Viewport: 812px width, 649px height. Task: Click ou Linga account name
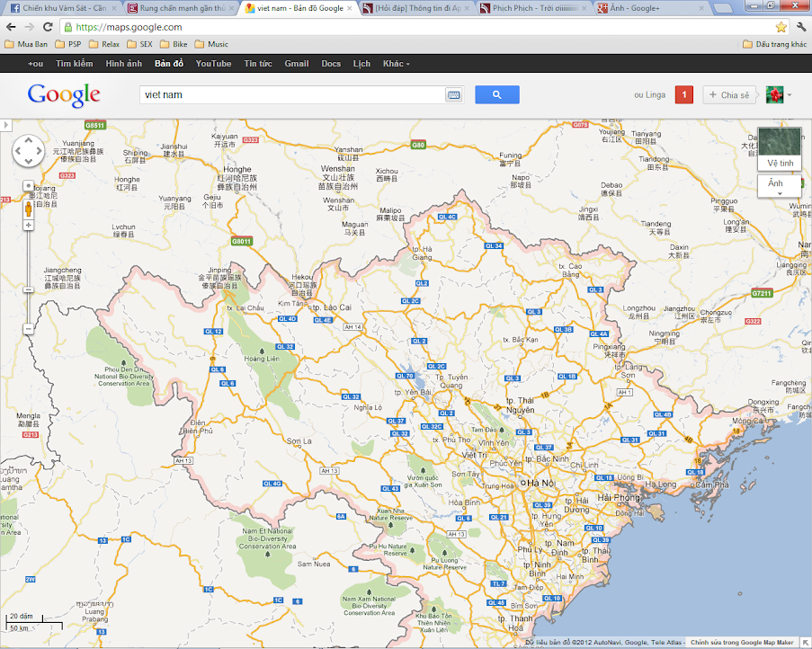click(x=650, y=94)
